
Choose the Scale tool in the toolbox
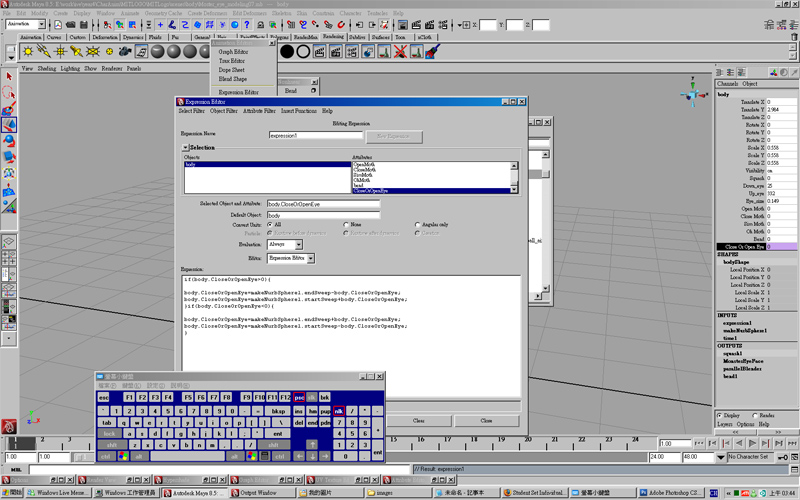pos(9,157)
